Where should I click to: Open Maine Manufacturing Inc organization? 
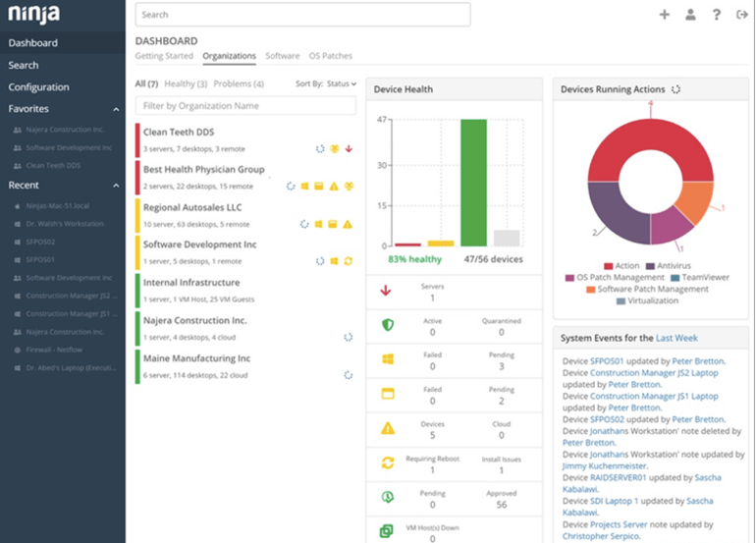pyautogui.click(x=196, y=358)
